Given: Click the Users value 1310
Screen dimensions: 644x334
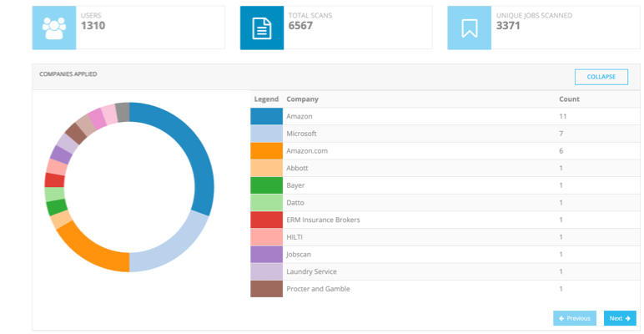Looking at the screenshot, I should coord(93,26).
